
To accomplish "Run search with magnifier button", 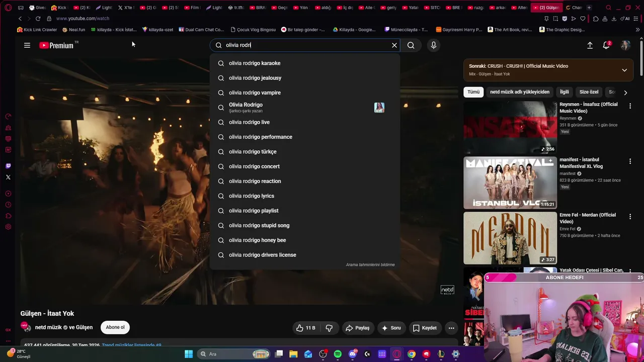I will [411, 45].
